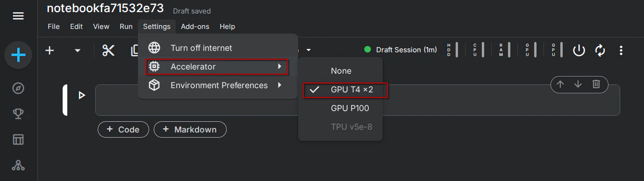644x181 pixels.
Task: Move the cell up with the arrow
Action: pyautogui.click(x=560, y=84)
